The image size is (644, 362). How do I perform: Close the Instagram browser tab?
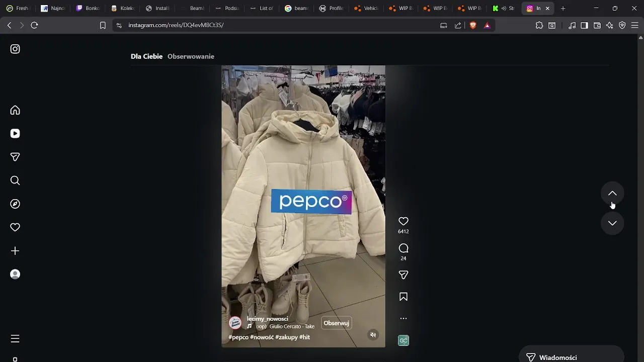(547, 9)
